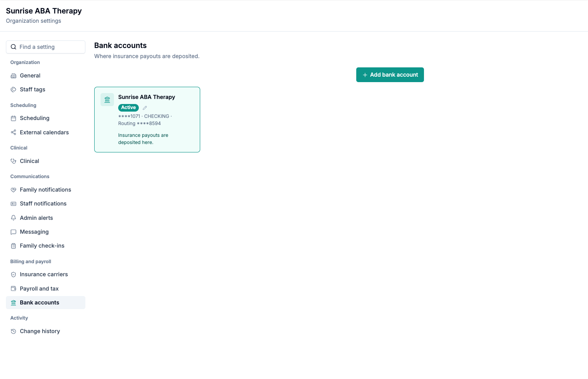This screenshot has width=588, height=379.
Task: Click 'Where insurance payouts are deposited.' description
Action: point(147,56)
